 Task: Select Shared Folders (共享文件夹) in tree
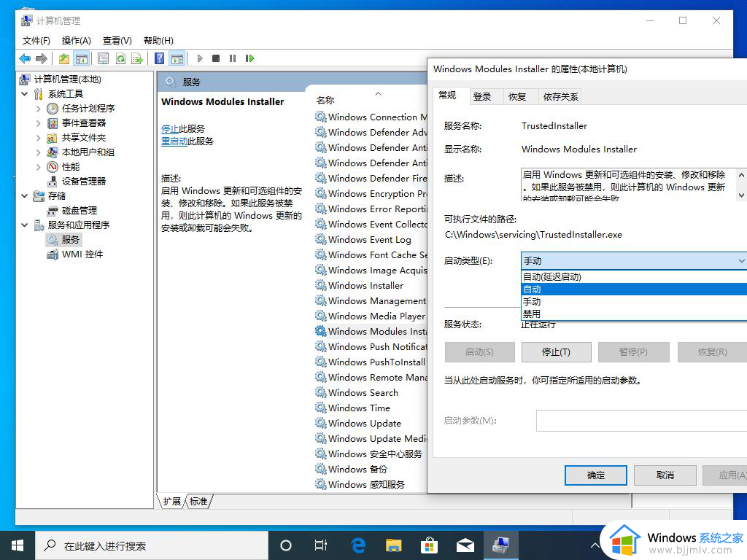point(84,138)
